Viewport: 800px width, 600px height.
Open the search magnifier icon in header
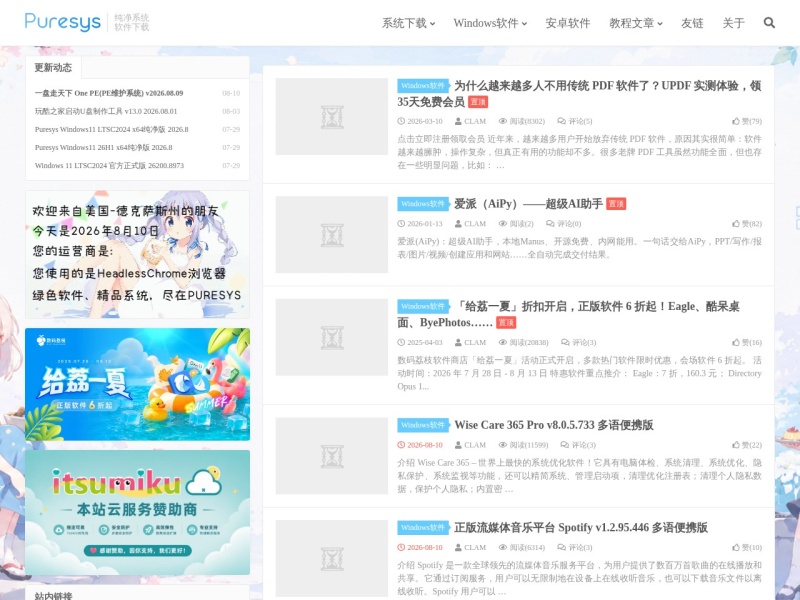769,22
